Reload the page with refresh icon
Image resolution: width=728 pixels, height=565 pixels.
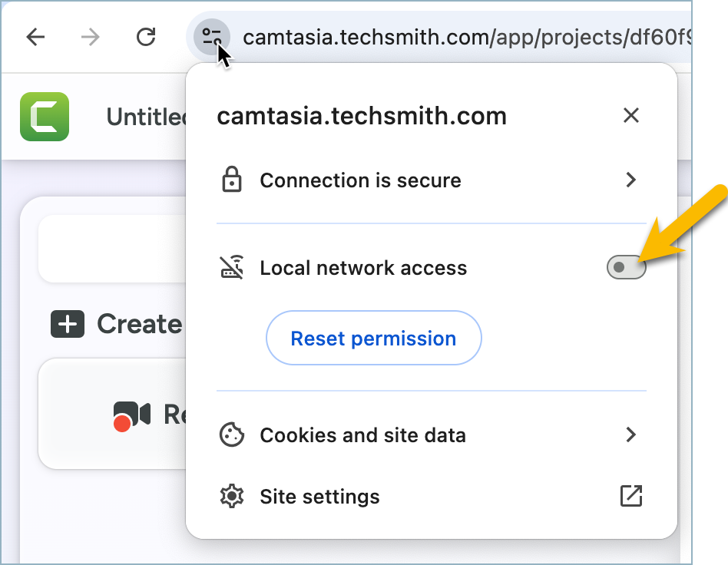click(146, 37)
